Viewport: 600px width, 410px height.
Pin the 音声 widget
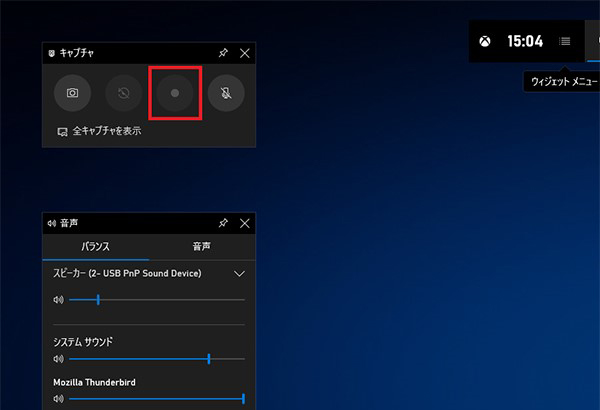[223, 222]
